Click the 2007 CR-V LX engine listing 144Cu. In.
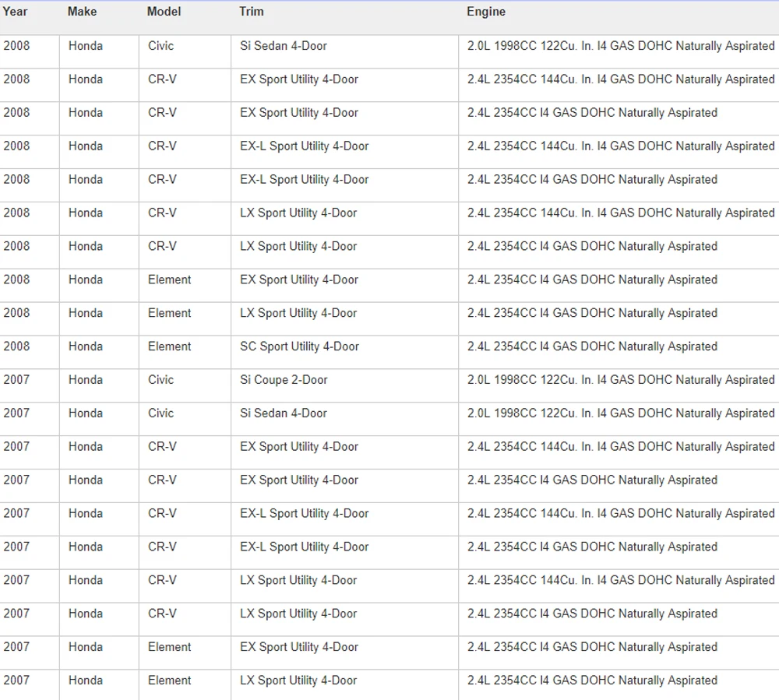779x700 pixels. click(x=621, y=580)
